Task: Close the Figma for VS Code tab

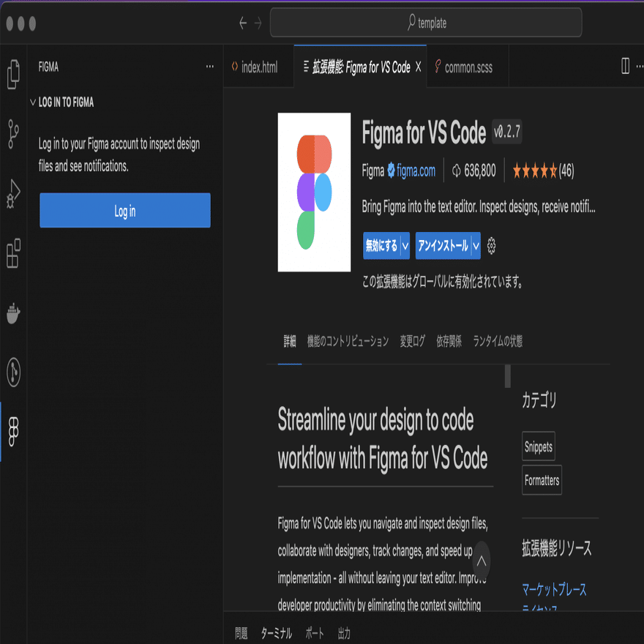Action: pos(418,67)
